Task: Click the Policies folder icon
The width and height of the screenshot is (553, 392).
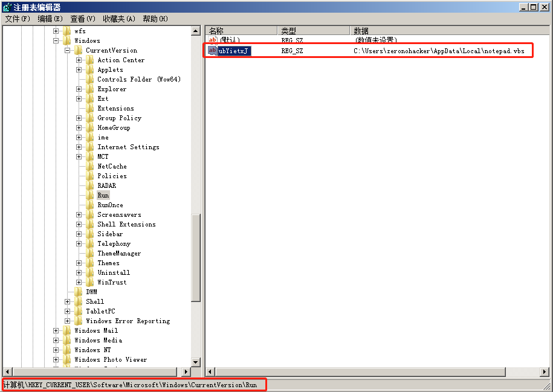Action: coord(90,176)
